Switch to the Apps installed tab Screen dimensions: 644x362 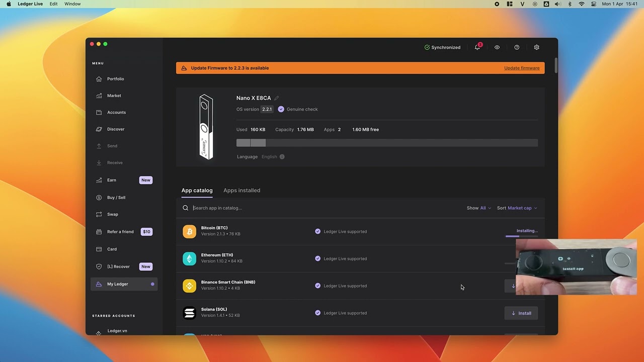242,190
